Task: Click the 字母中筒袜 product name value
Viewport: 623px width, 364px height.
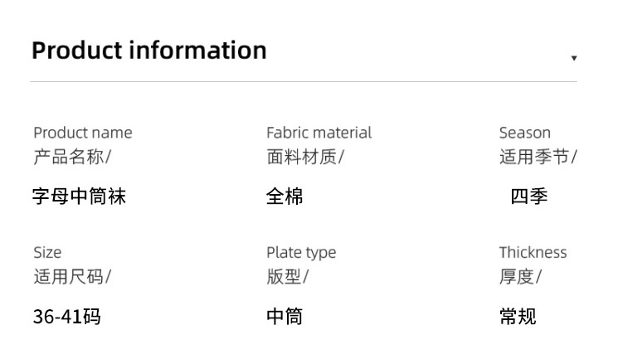Action: [x=79, y=197]
